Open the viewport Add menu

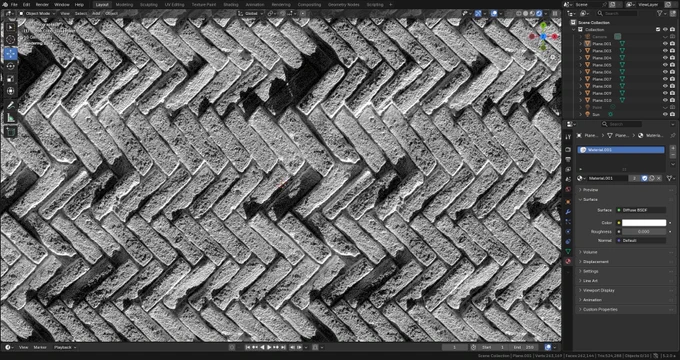pos(96,13)
